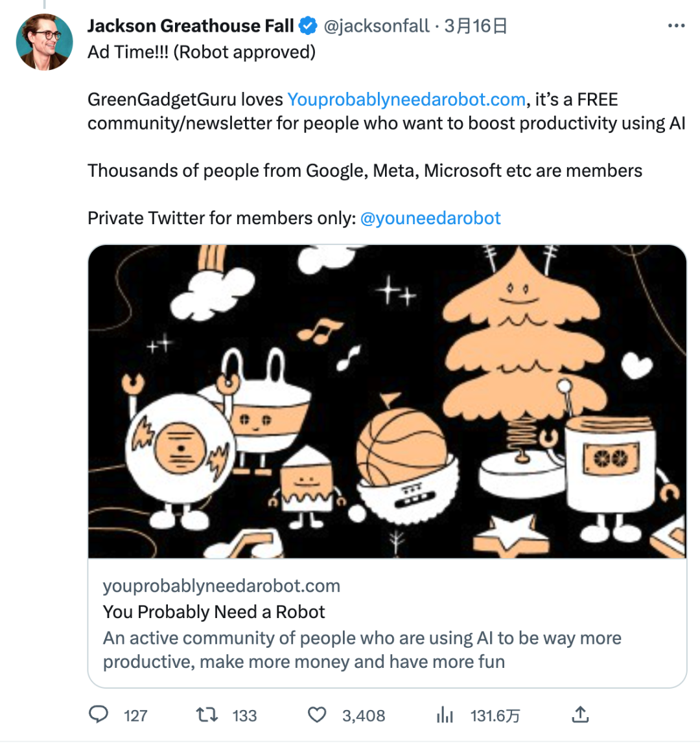This screenshot has height=745, width=700.
Task: Open the three-dot more options menu
Action: click(x=676, y=26)
